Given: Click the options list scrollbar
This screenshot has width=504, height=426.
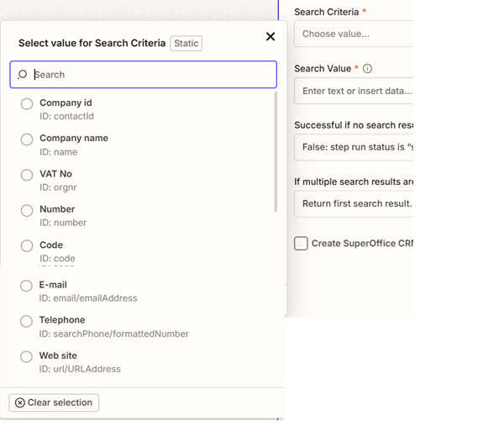Looking at the screenshot, I should tap(276, 152).
